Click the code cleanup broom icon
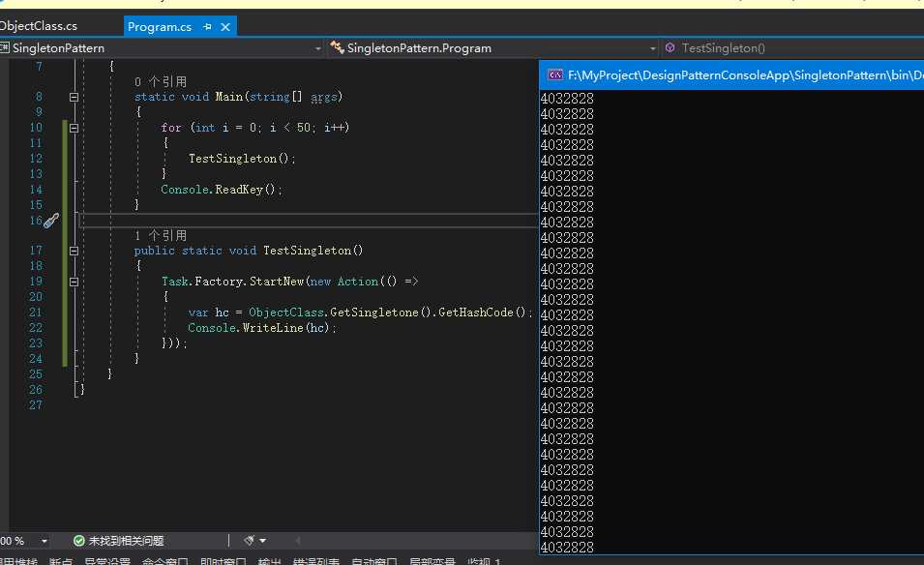Screen dimensions: 924x565 point(250,540)
